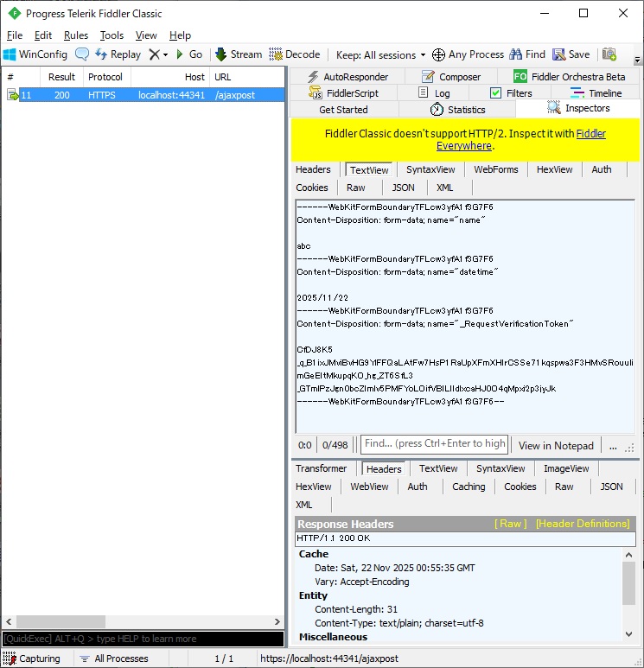Open the Rules menu
644x668 pixels.
pyautogui.click(x=76, y=35)
